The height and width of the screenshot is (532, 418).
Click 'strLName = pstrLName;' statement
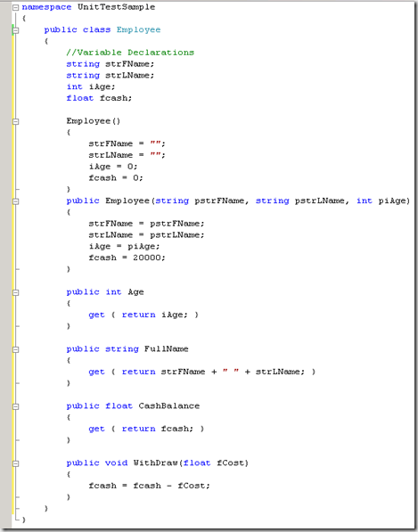pyautogui.click(x=146, y=234)
